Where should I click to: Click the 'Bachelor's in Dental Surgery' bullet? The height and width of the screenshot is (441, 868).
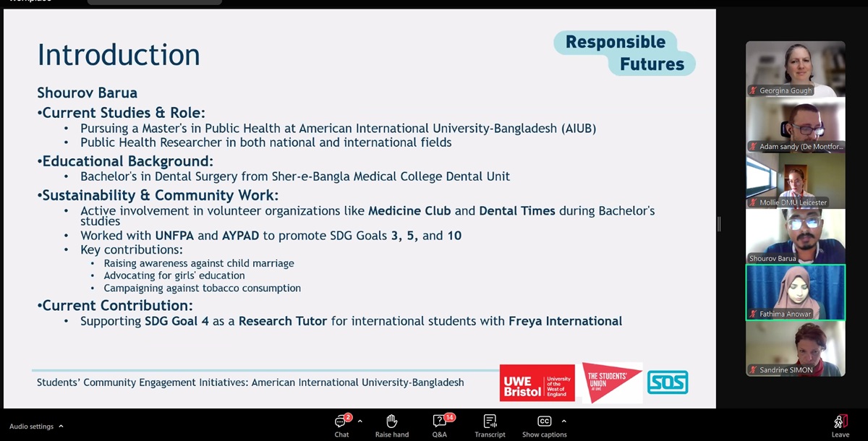(x=295, y=176)
